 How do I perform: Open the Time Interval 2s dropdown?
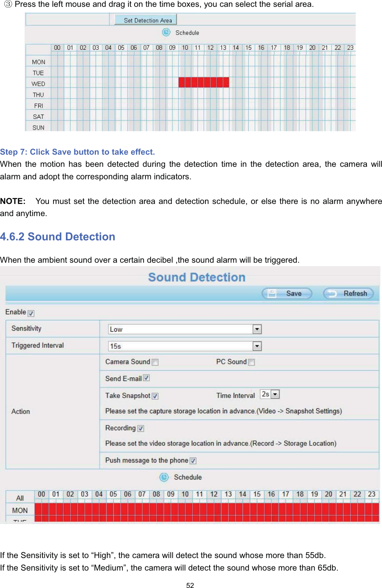coord(270,394)
